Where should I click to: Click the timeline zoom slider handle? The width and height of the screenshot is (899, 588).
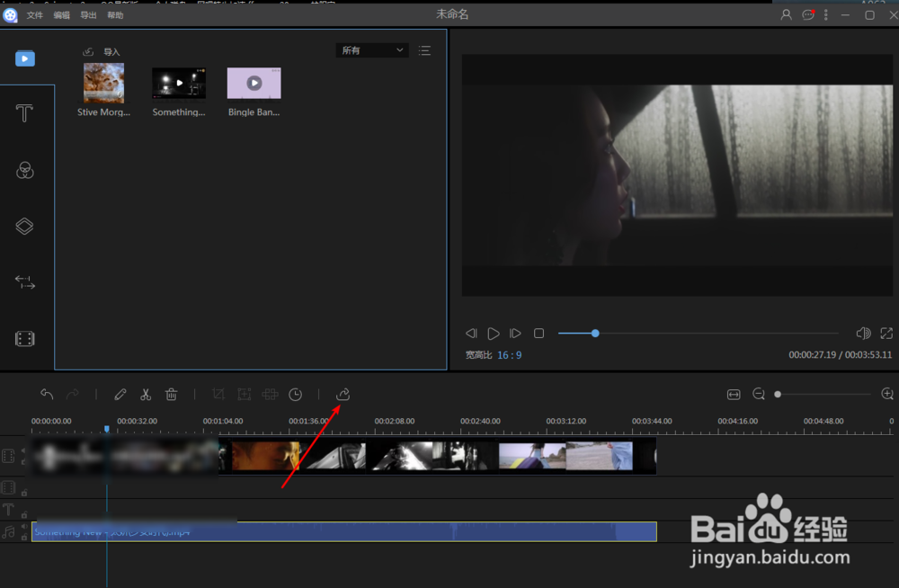coord(778,394)
